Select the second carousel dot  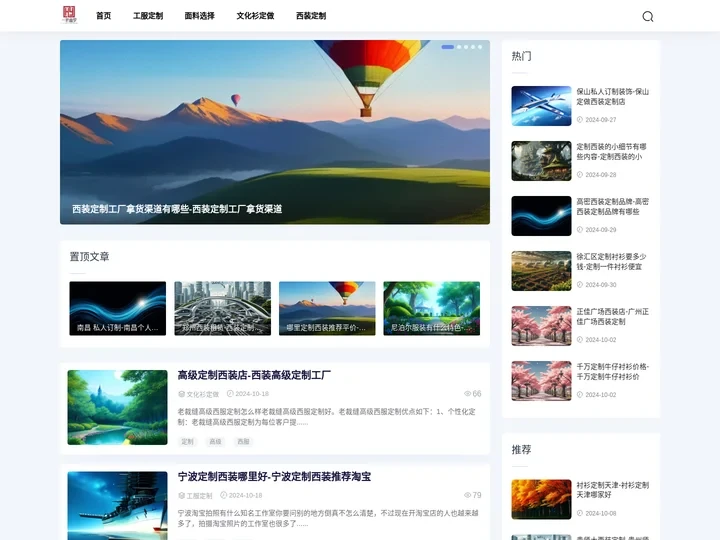(x=459, y=47)
